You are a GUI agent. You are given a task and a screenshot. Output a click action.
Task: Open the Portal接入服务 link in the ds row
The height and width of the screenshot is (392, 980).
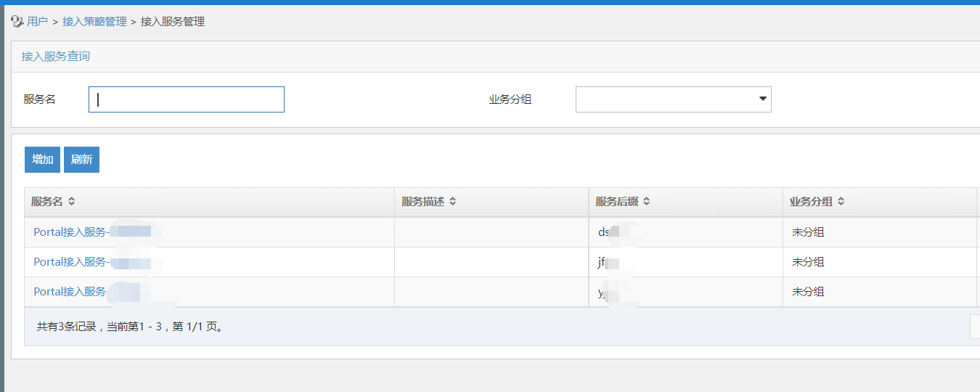click(x=70, y=232)
